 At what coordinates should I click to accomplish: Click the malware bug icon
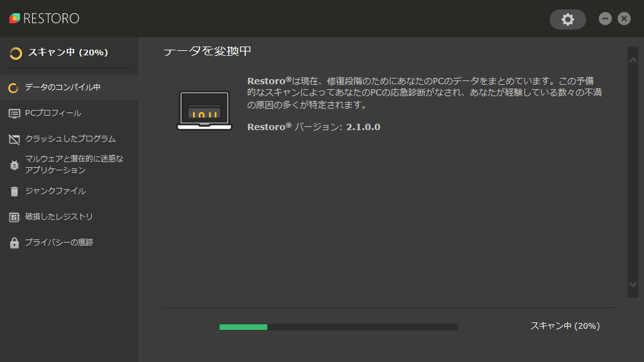[14, 165]
